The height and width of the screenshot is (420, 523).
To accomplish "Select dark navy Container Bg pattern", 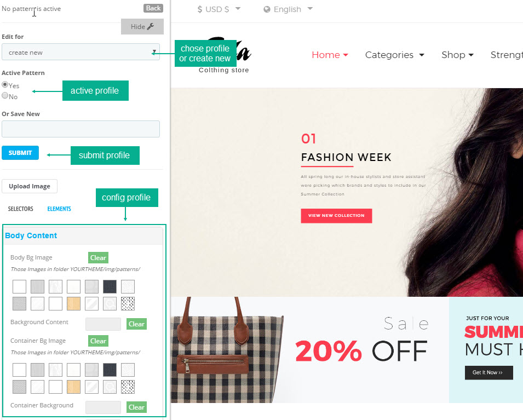I will click(x=110, y=370).
